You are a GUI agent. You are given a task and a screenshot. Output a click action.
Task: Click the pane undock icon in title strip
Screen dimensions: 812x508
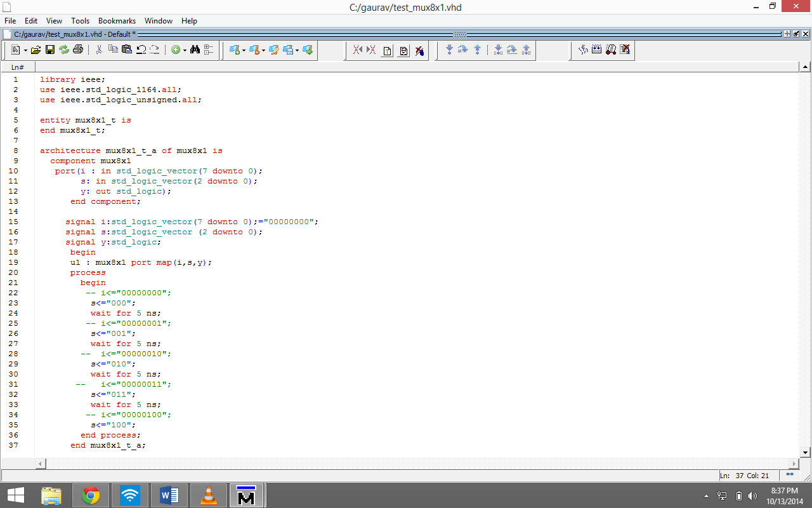click(x=796, y=34)
